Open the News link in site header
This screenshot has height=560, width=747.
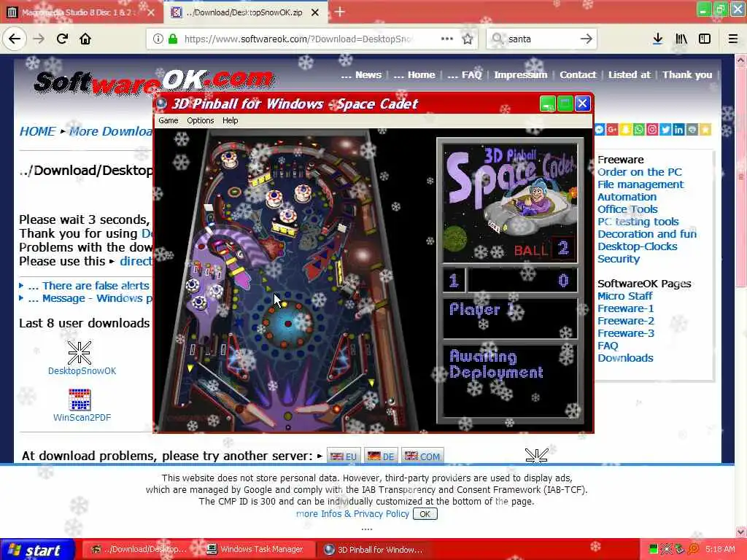click(x=368, y=75)
